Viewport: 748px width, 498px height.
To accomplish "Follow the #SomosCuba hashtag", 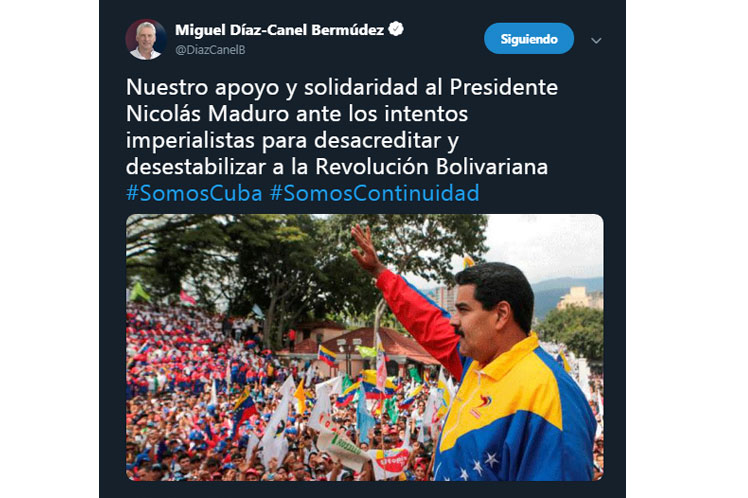I will tap(194, 193).
